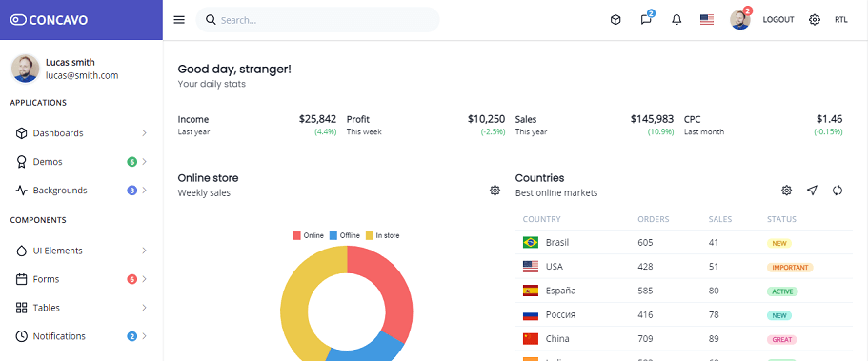Click the LOGOUT link
Viewport: 868px width, 361px height.
pyautogui.click(x=778, y=20)
